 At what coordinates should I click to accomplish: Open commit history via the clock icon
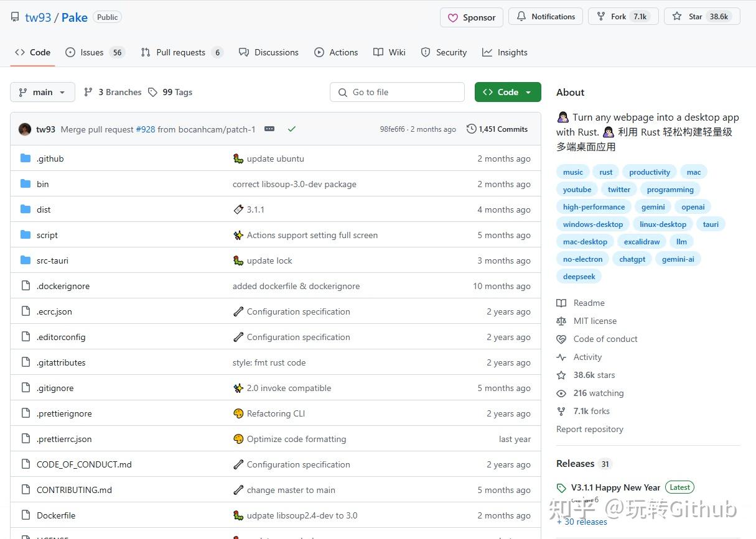pyautogui.click(x=471, y=129)
